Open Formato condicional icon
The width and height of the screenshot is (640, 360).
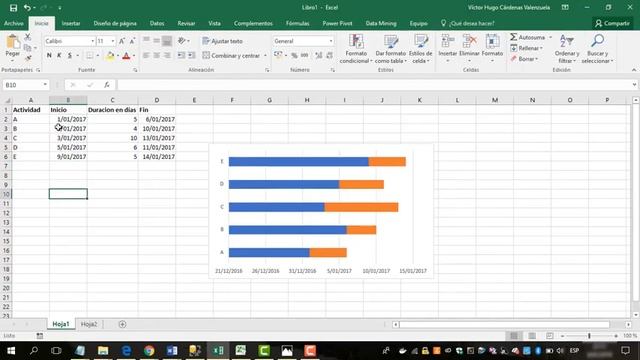coord(356,42)
